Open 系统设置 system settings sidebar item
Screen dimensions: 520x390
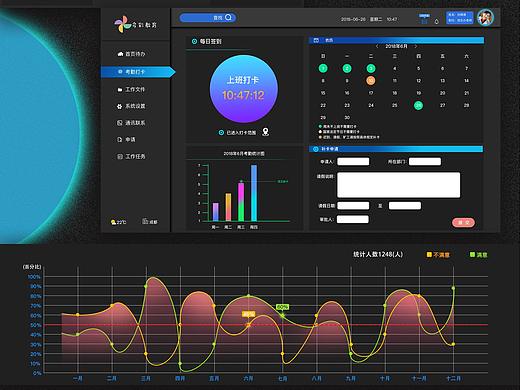pos(131,106)
